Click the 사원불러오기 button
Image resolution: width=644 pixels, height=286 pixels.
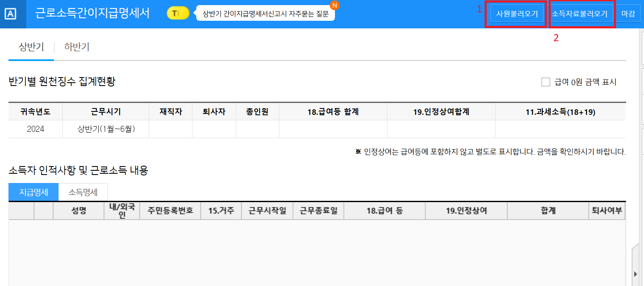coord(516,14)
